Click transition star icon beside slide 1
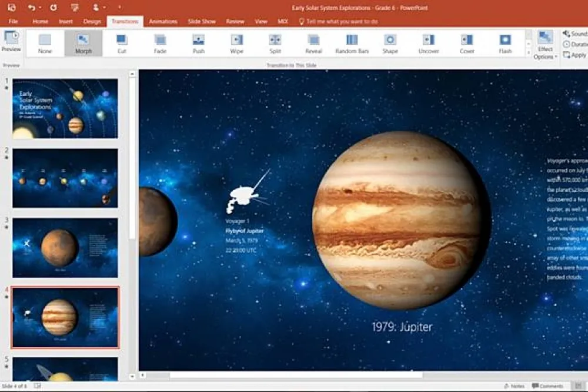 [x=6, y=88]
